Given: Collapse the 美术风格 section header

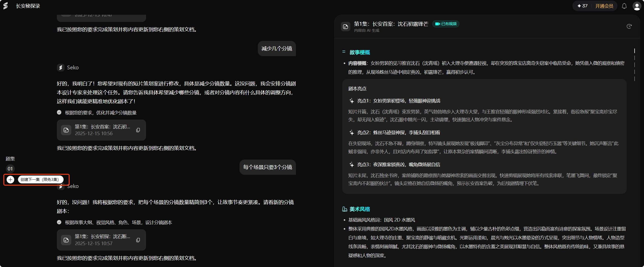Looking at the screenshot, I should [x=360, y=209].
